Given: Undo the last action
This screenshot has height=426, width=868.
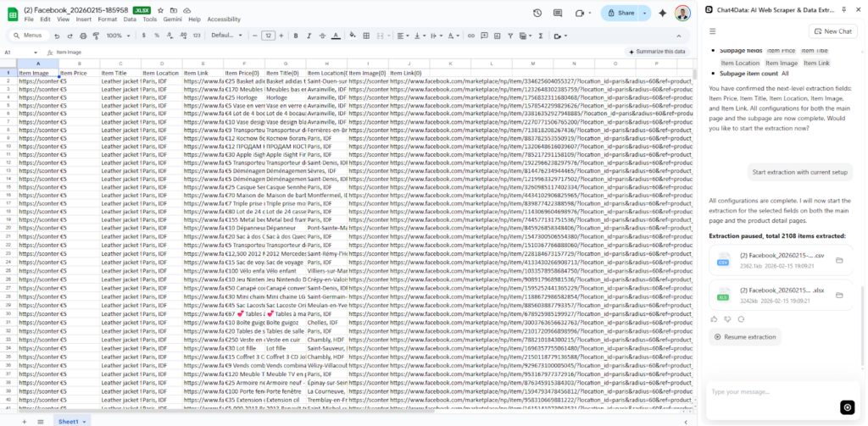Looking at the screenshot, I should coord(57,36).
